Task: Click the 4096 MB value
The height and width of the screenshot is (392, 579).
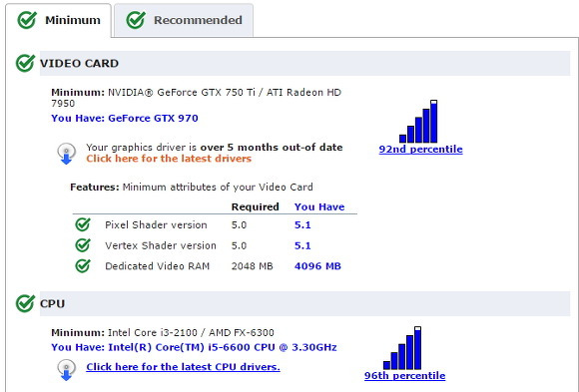Action: (317, 266)
